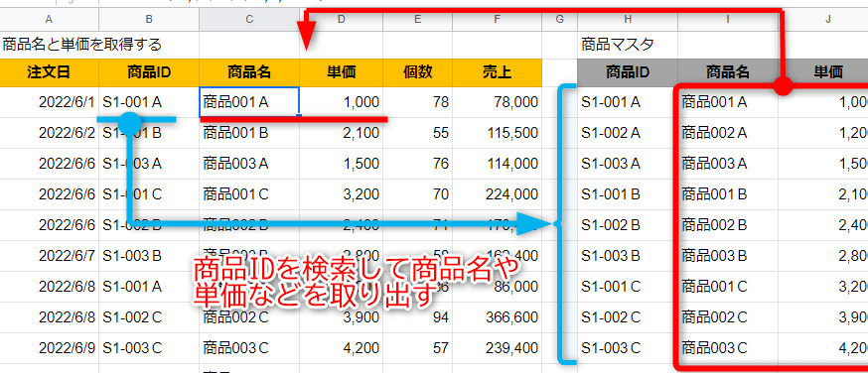
Task: Click 'S1-003 C' in 商品マスタ column H
Action: [x=628, y=348]
